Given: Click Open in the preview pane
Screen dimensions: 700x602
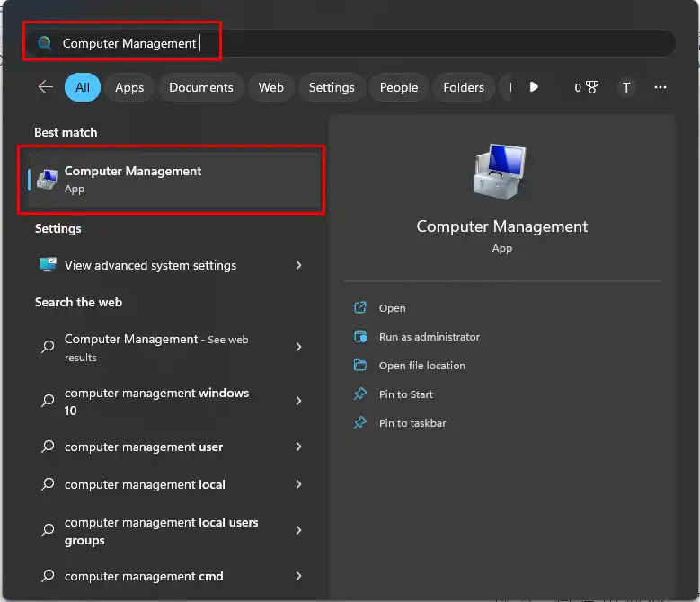Looking at the screenshot, I should point(392,308).
